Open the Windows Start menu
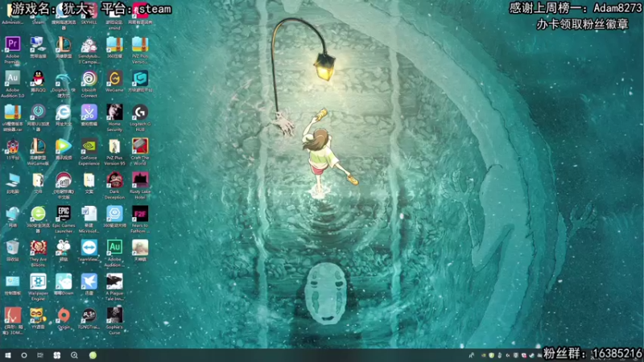The width and height of the screenshot is (644, 362). point(8,356)
